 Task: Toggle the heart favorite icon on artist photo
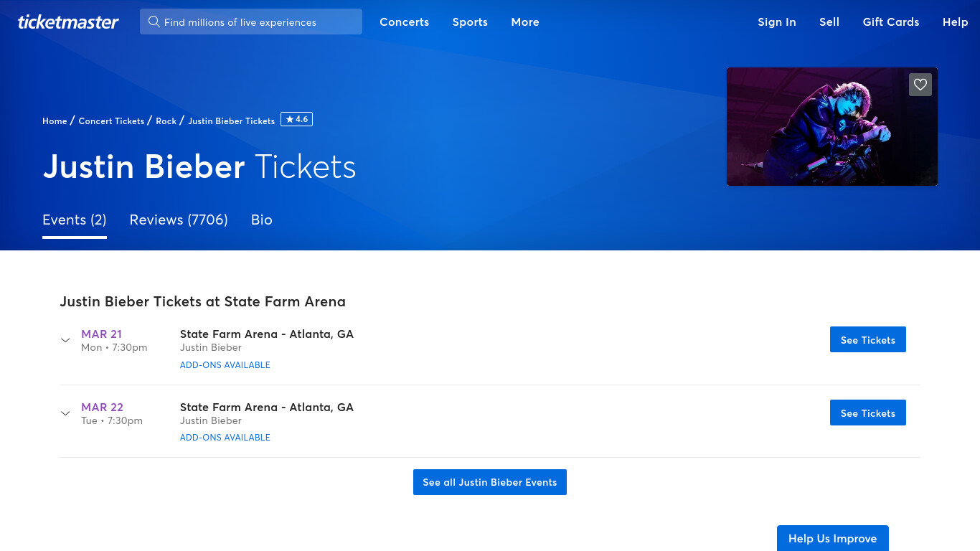coord(920,85)
